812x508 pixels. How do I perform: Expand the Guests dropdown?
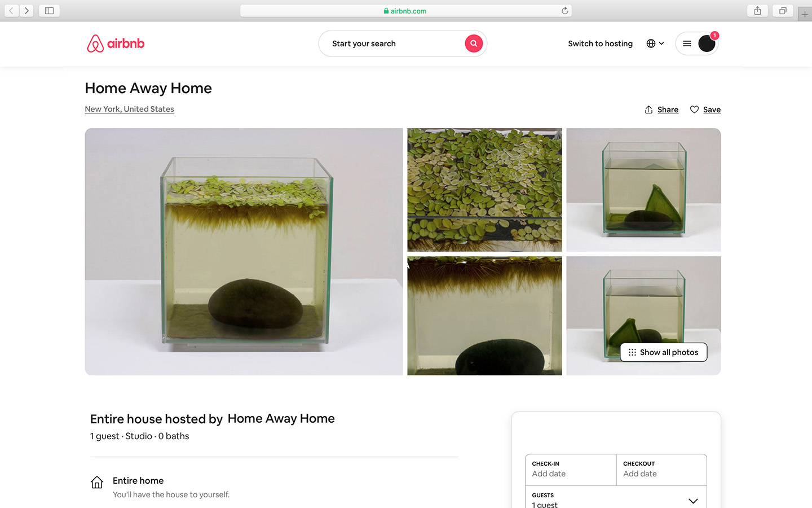[616, 498]
